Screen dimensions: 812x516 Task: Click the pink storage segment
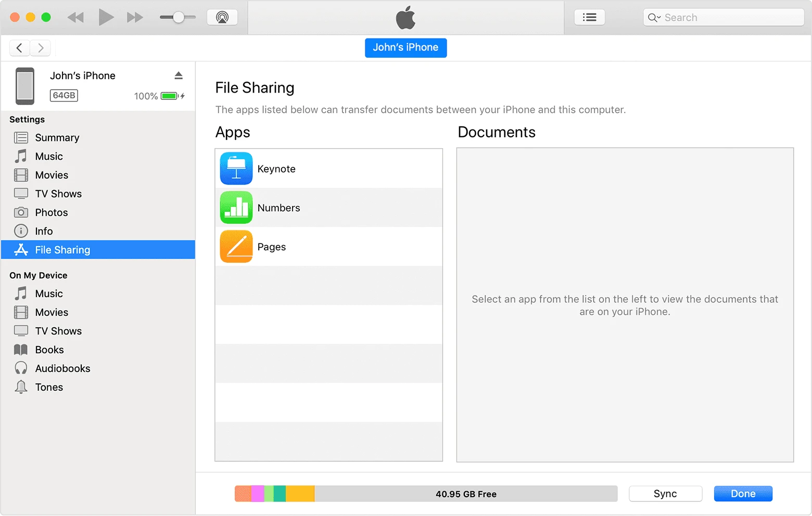tap(258, 494)
